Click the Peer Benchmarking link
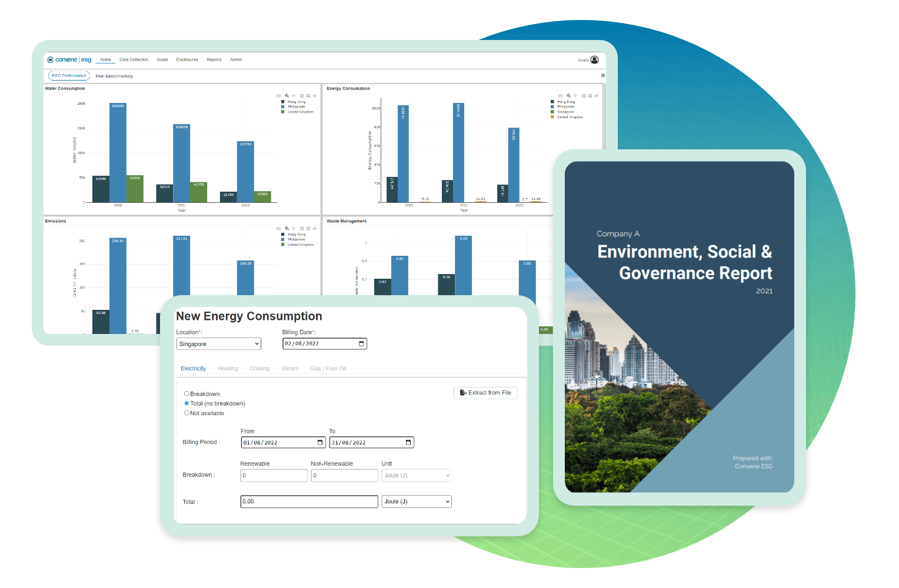Viewport: 899px width, 588px height. pos(114,76)
